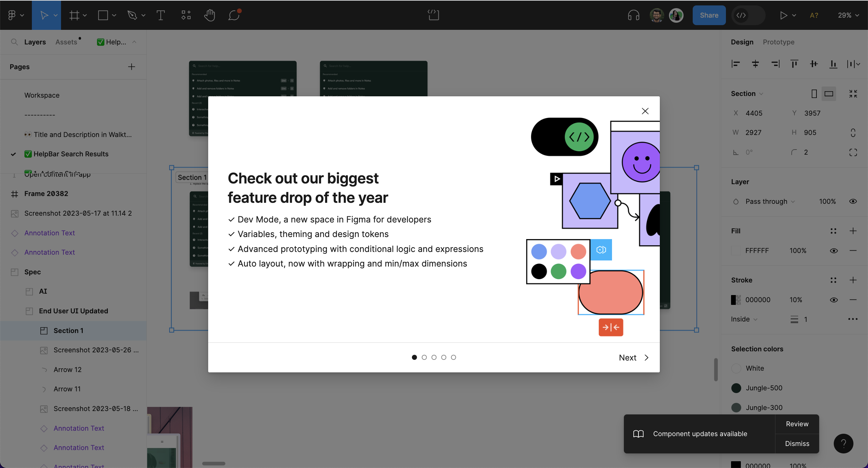
Task: Select the Frame tool
Action: coord(74,15)
